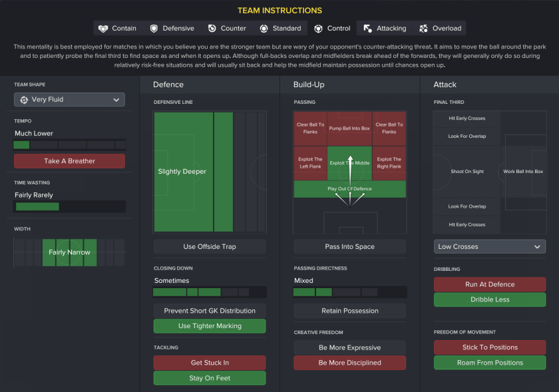Click the Standard mentality icon

point(264,29)
